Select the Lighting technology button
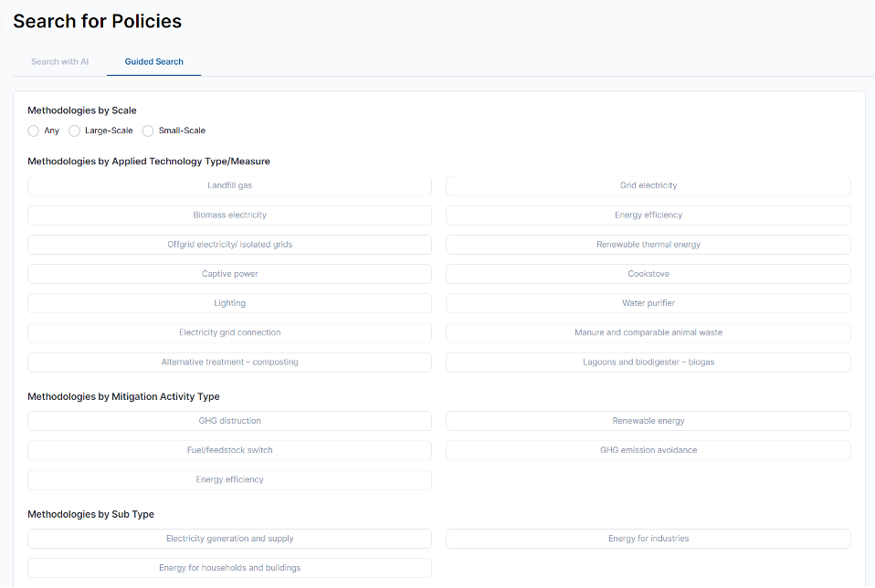 (229, 303)
